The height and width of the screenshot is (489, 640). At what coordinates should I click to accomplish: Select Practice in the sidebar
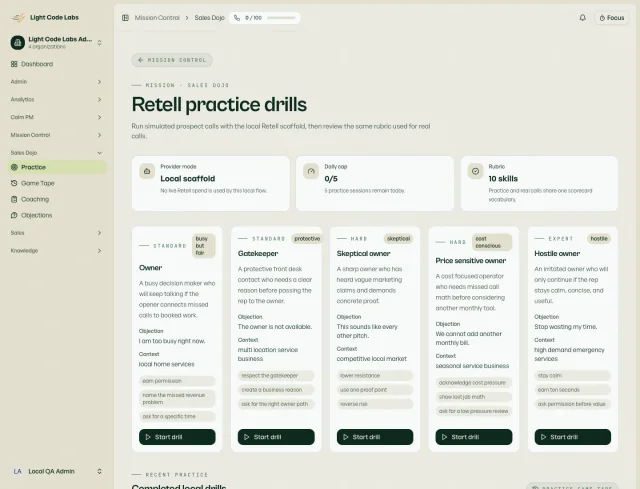(x=57, y=167)
